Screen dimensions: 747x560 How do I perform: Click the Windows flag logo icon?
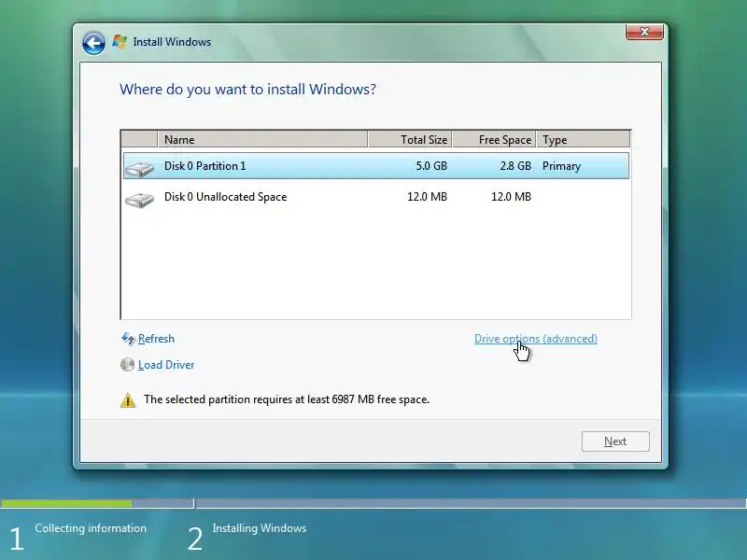click(120, 42)
